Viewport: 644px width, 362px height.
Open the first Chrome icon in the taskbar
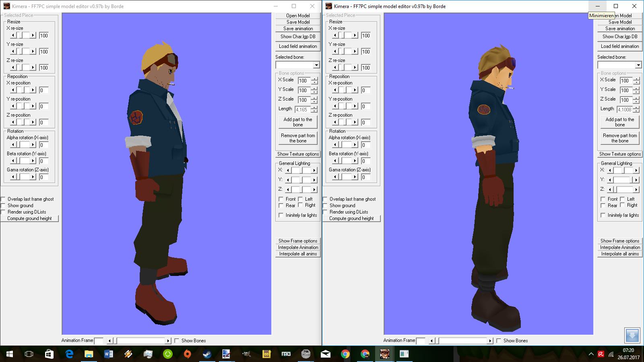345,354
